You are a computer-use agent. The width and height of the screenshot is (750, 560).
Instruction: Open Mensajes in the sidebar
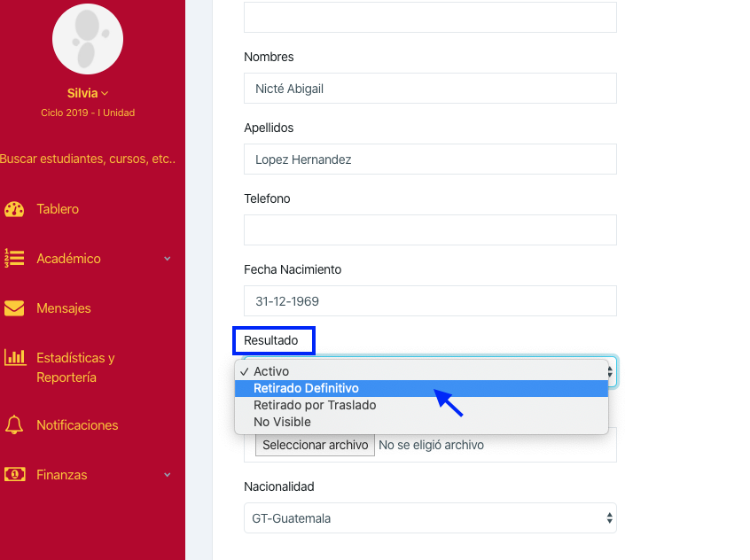(x=64, y=308)
